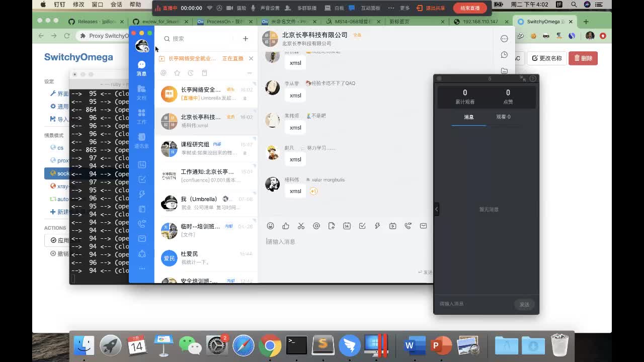Click 退出共享 to stop screen sharing
The image size is (644, 362).
click(x=431, y=8)
